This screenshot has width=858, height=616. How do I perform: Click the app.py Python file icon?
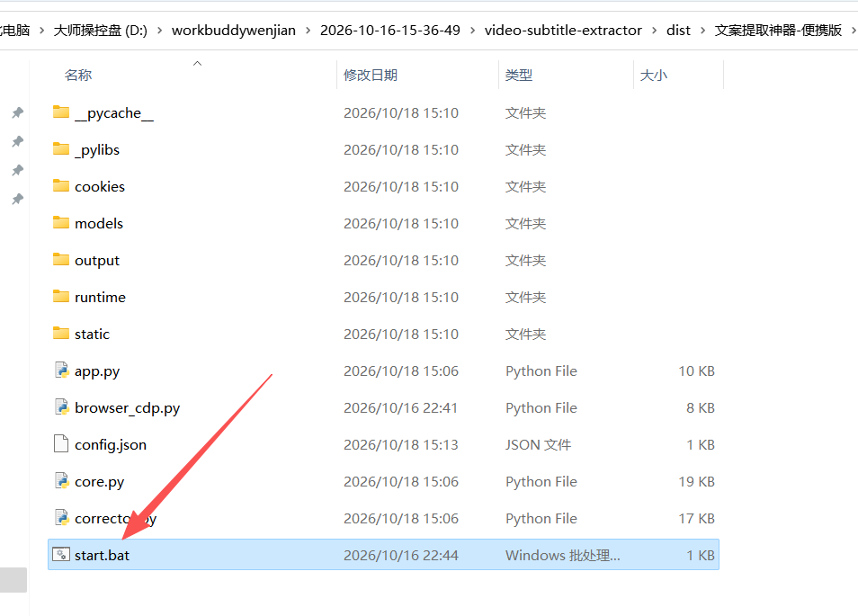pos(61,370)
